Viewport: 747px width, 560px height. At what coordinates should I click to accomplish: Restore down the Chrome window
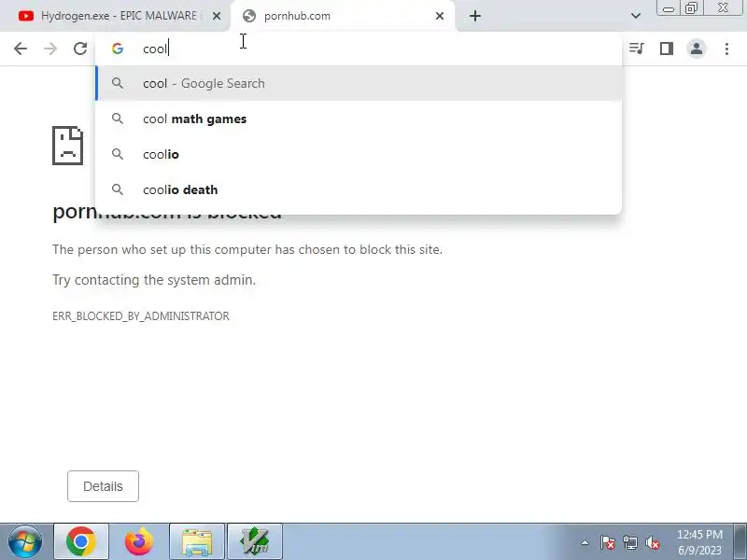[691, 8]
